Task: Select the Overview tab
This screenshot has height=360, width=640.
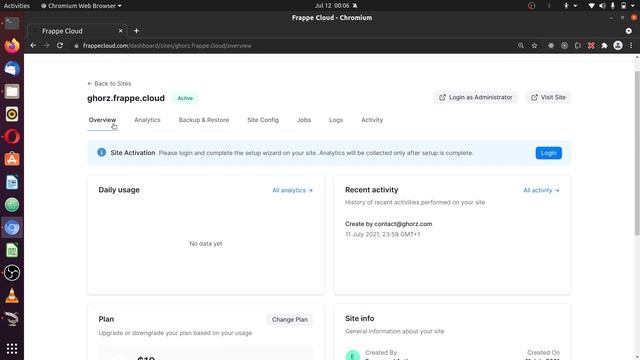Action: point(102,120)
